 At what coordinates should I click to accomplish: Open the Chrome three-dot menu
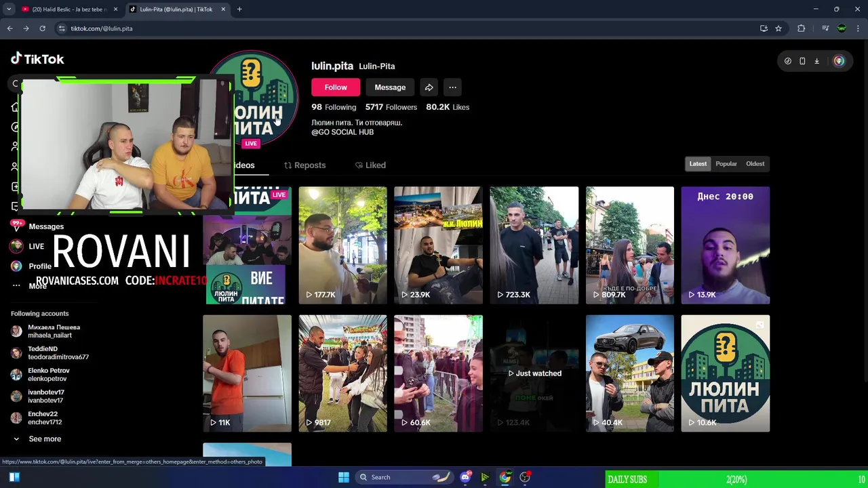[858, 28]
